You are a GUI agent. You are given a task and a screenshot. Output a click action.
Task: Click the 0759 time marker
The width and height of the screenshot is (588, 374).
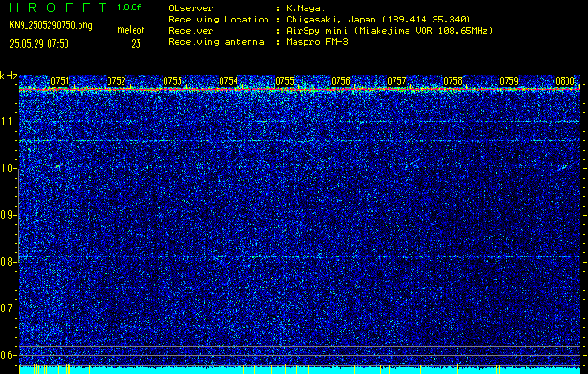pyautogui.click(x=509, y=81)
